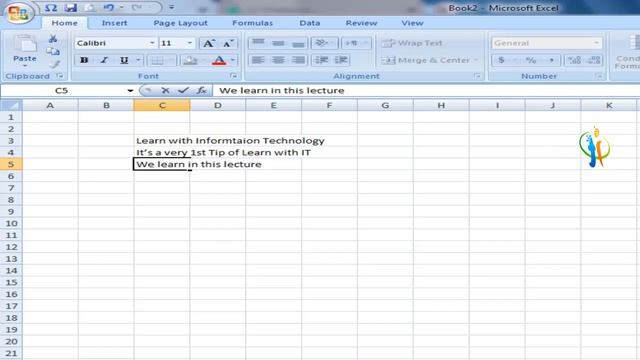The image size is (640, 360).
Task: Increase indent in Alignment group
Action: 341,60
